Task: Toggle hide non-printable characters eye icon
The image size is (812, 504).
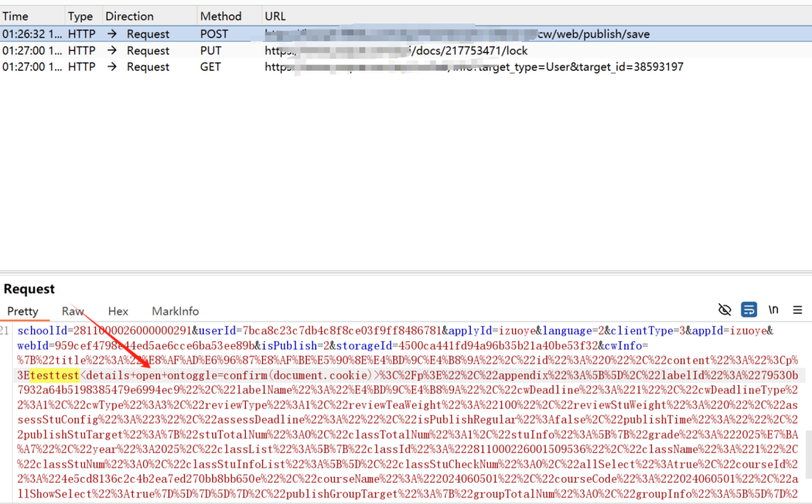Action: [x=725, y=310]
